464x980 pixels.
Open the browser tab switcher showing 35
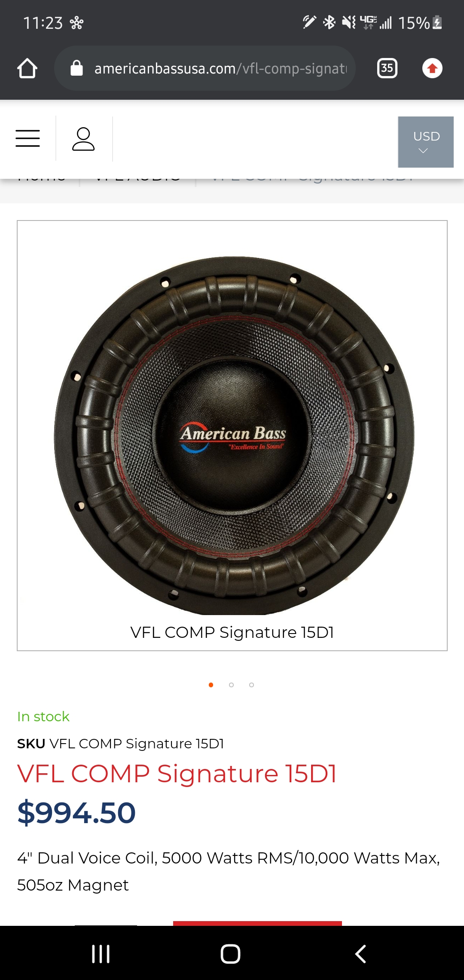pyautogui.click(x=387, y=68)
